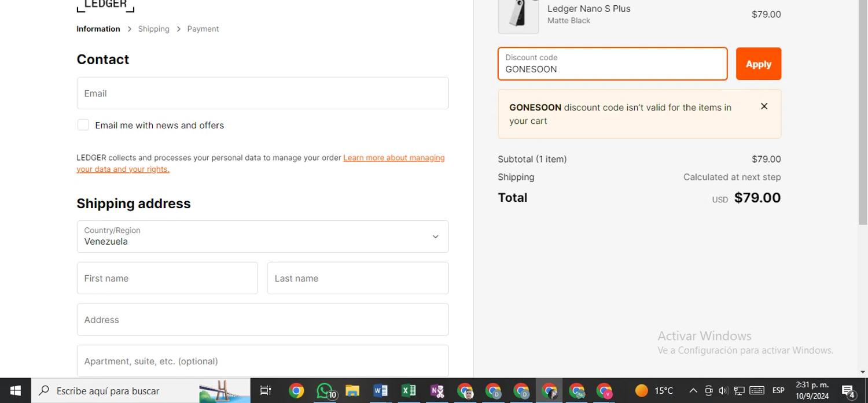The image size is (868, 403).
Task: Go to the Payment breadcrumb step
Action: click(203, 29)
